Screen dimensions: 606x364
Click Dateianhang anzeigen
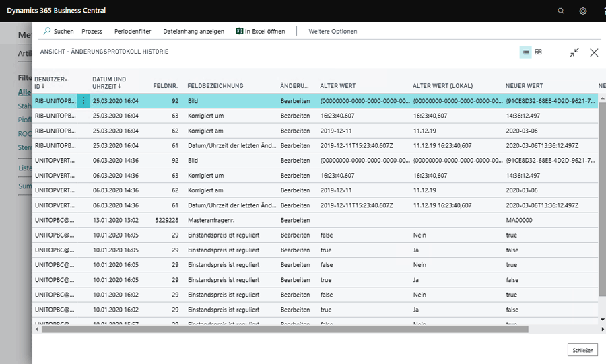click(194, 31)
